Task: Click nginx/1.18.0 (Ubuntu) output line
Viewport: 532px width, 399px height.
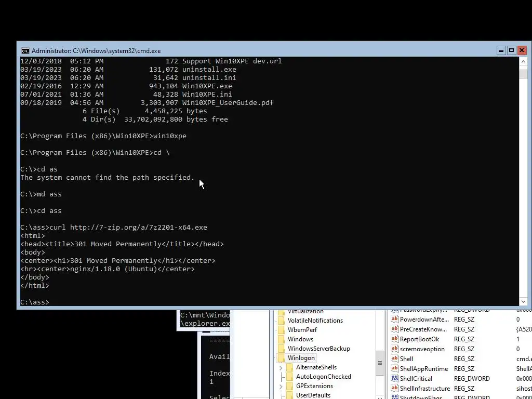Action: [108, 269]
